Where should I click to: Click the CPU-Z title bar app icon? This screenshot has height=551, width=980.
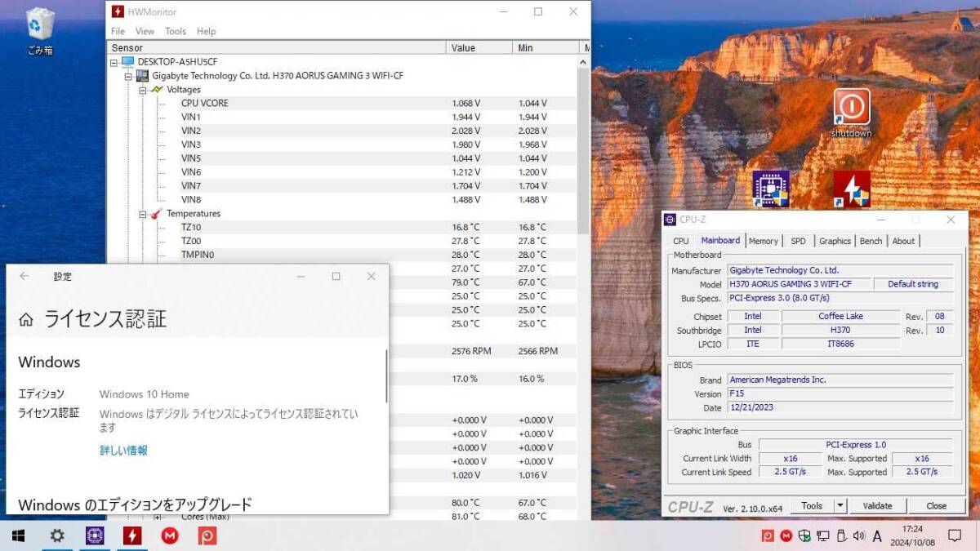(670, 220)
